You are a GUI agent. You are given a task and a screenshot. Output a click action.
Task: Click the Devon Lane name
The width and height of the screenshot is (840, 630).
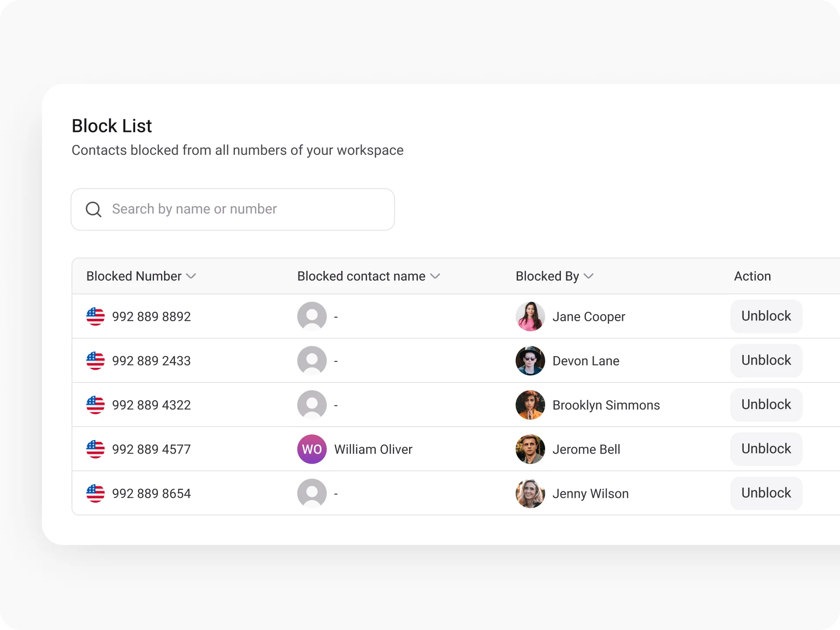(586, 361)
